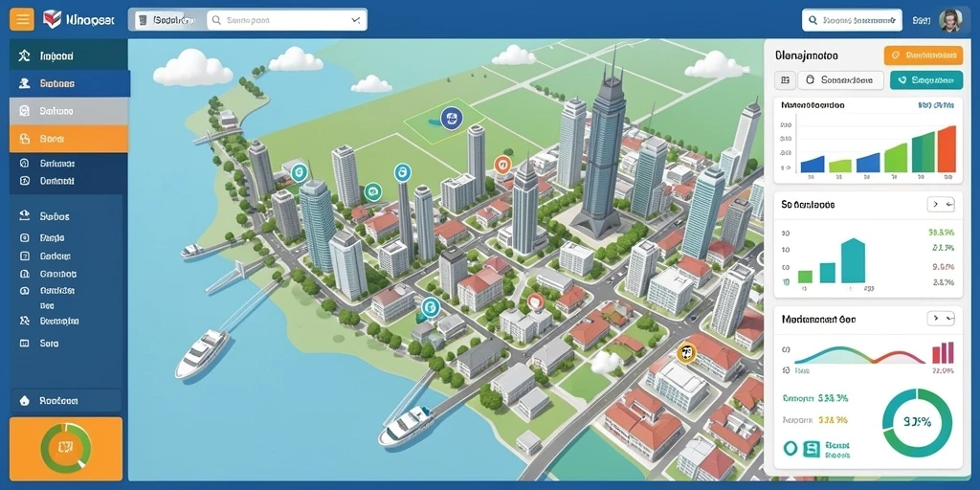This screenshot has height=490, width=980.
Task: Focus the top center search input field
Action: tap(286, 20)
